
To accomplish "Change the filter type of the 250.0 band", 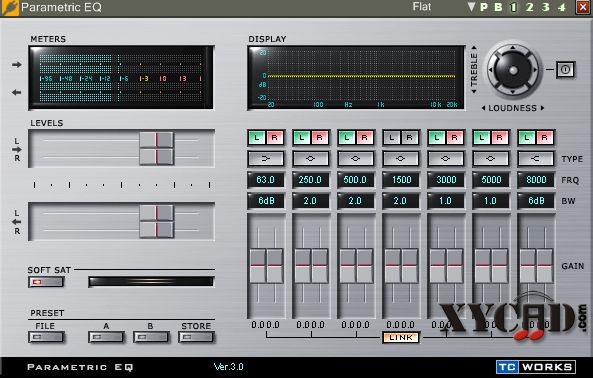I will tap(311, 159).
